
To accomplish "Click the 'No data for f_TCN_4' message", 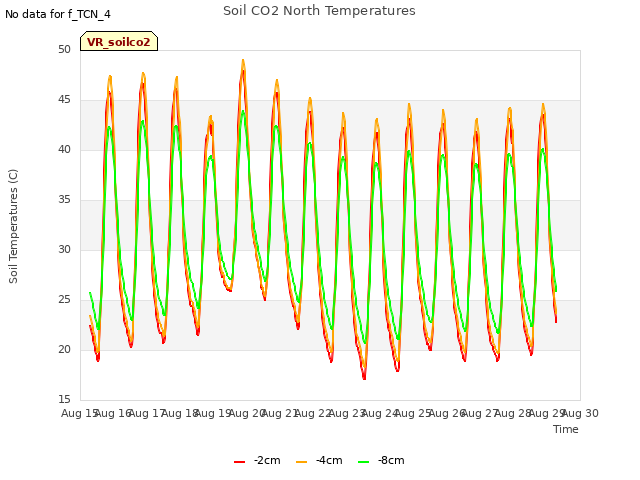I will click(58, 14).
